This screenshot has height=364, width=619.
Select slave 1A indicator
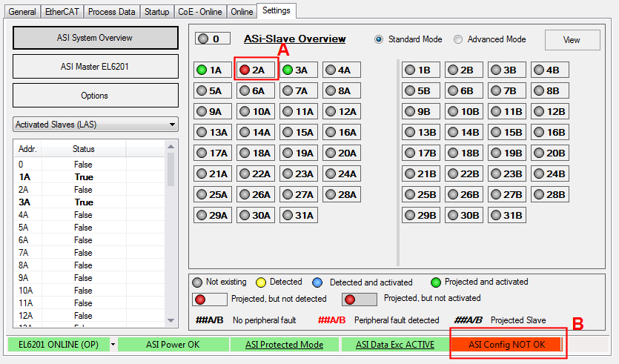[212, 70]
